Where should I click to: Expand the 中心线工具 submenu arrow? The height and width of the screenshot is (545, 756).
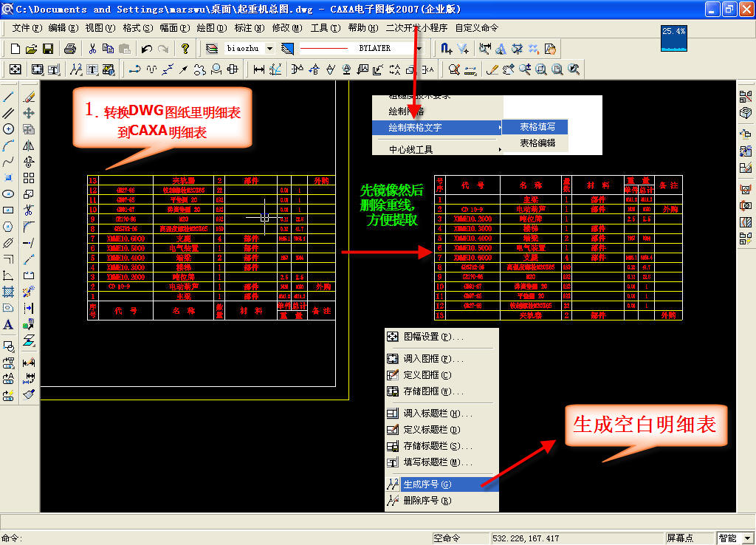click(500, 150)
